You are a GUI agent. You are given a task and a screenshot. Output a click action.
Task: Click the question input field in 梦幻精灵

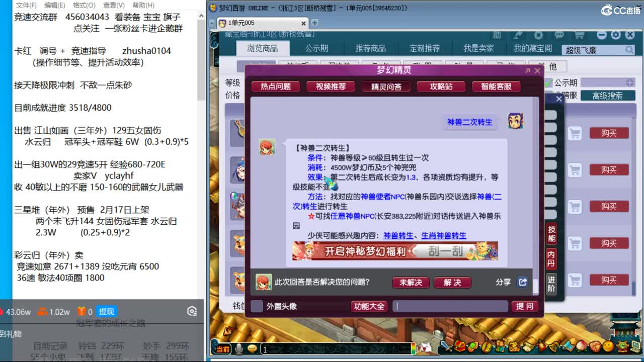point(450,306)
